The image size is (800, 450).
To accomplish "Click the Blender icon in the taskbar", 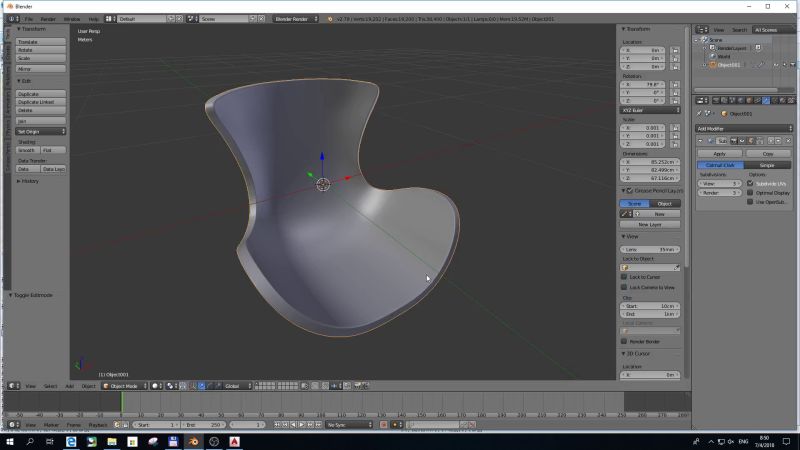I will (193, 441).
